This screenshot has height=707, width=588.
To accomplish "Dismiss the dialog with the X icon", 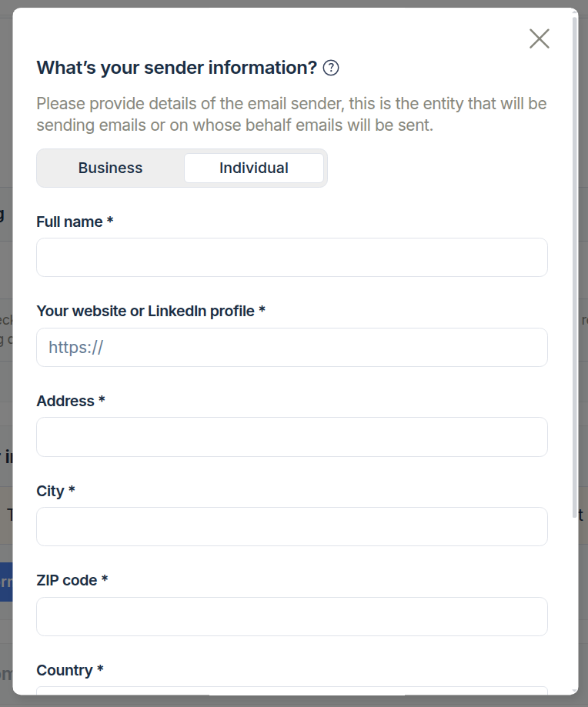I will (539, 38).
